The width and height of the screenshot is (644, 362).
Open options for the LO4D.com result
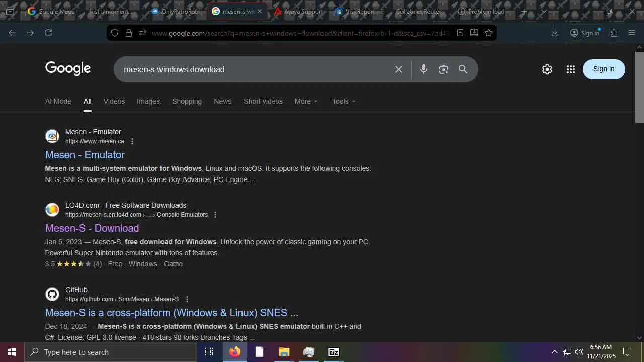pyautogui.click(x=215, y=215)
